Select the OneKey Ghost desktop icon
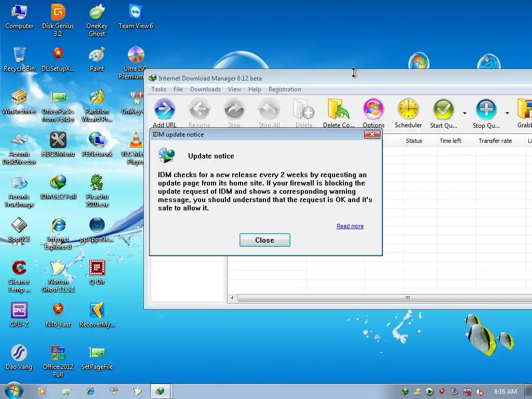This screenshot has width=532, height=399. tap(97, 20)
